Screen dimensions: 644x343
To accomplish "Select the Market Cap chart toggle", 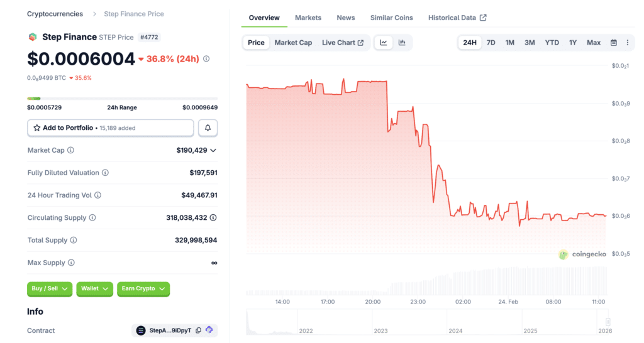I will pyautogui.click(x=293, y=43).
